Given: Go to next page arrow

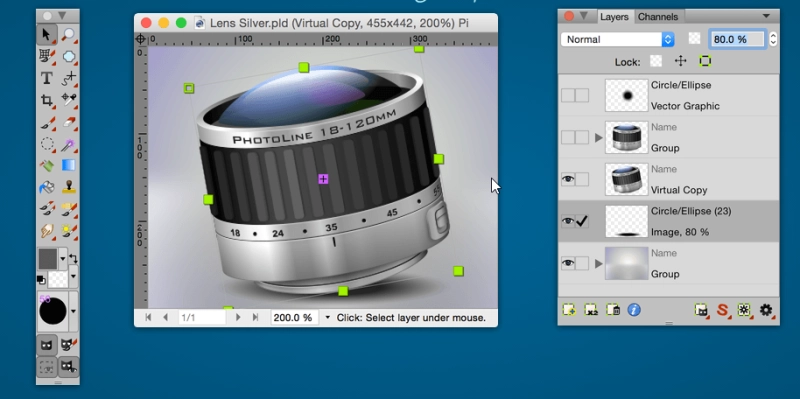Looking at the screenshot, I should pos(238,317).
